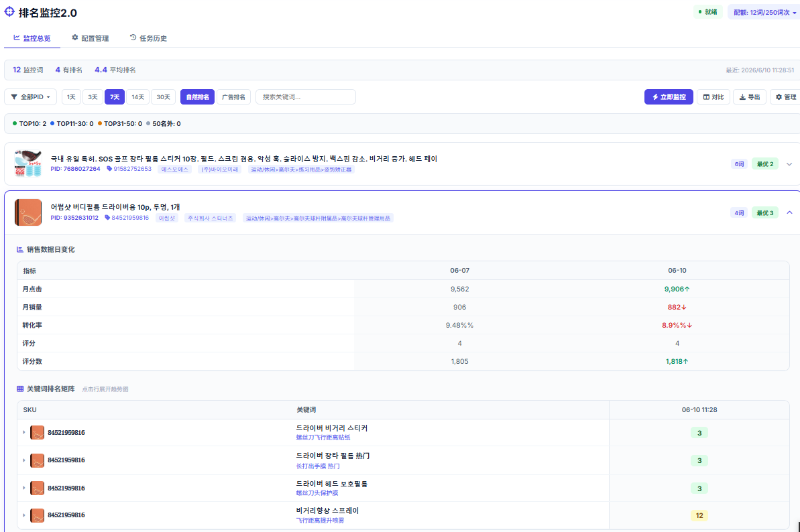The height and width of the screenshot is (532, 800).
Task: Switch time range to 30天
Action: (x=163, y=97)
